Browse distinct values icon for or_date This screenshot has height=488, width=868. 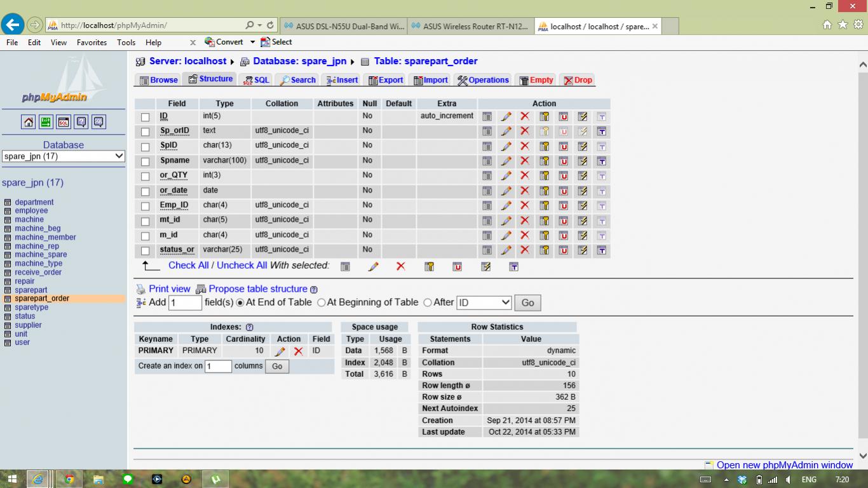(487, 191)
